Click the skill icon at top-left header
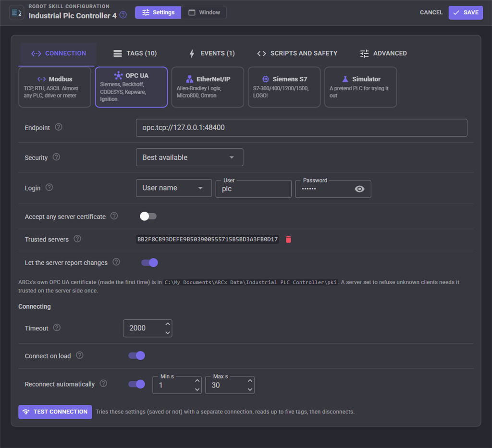This screenshot has height=448, width=492. click(17, 13)
